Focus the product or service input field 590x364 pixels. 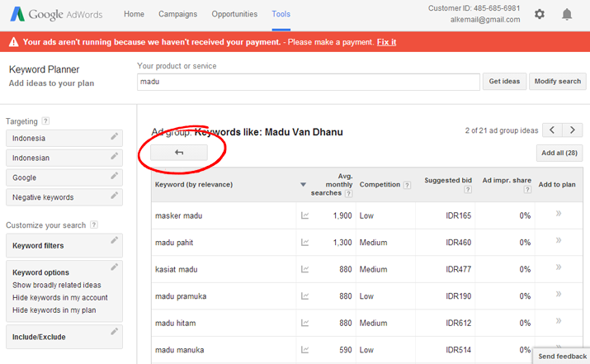coord(309,82)
